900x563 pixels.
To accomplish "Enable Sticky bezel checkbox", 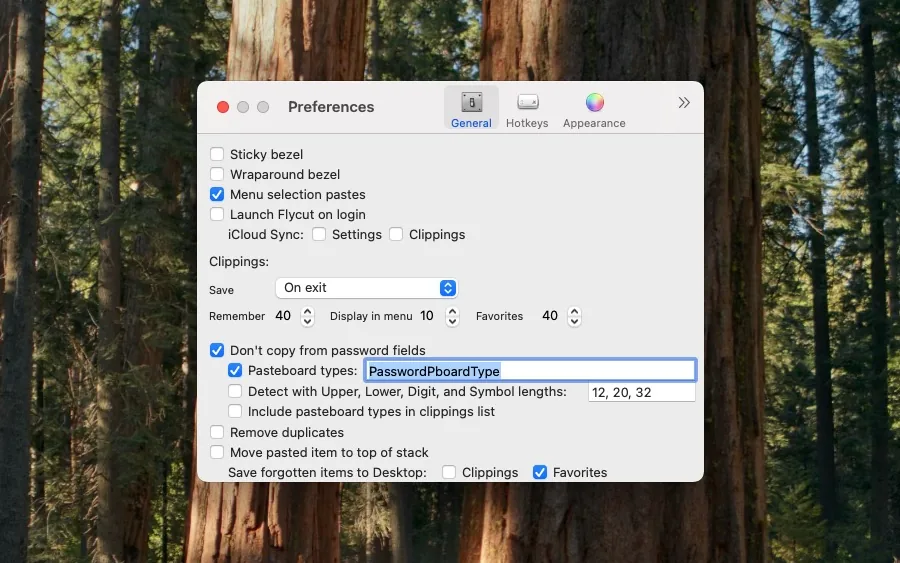I will pyautogui.click(x=217, y=154).
